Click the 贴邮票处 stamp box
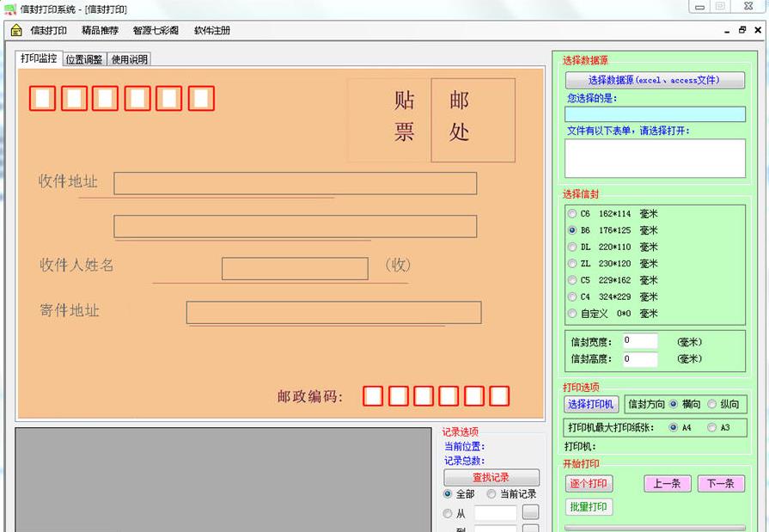Screen dimensions: 769x532 (x=431, y=120)
